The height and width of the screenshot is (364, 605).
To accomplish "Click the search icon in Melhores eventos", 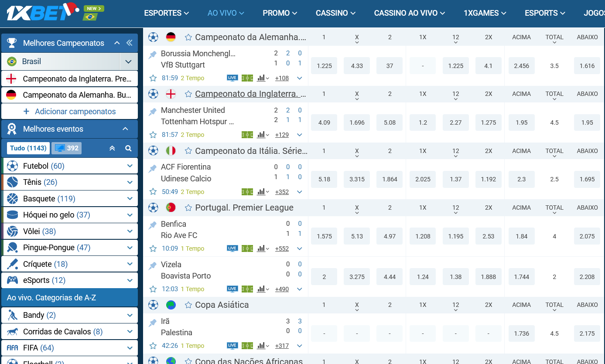I will [x=128, y=148].
